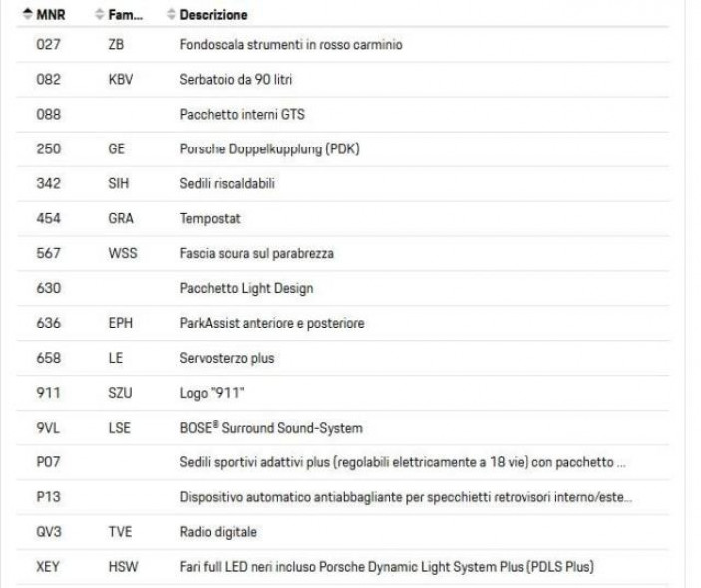Click the truncated Fam... header label
The image size is (701, 588).
pos(126,15)
